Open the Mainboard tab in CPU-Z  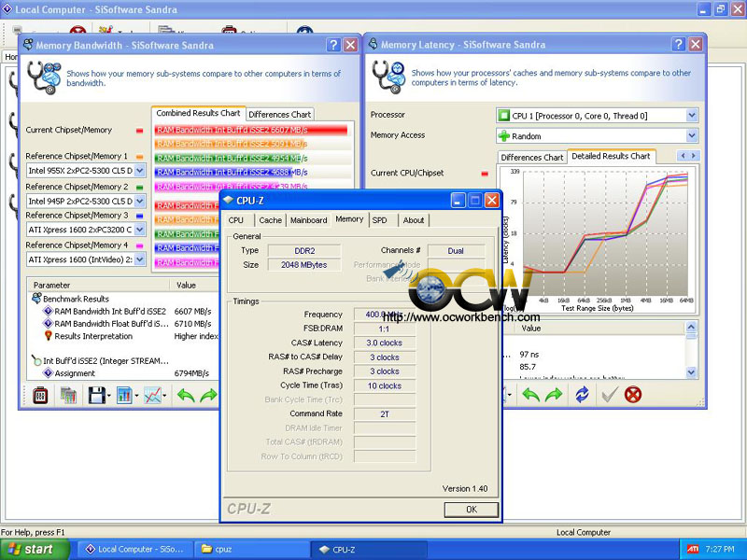(x=309, y=220)
